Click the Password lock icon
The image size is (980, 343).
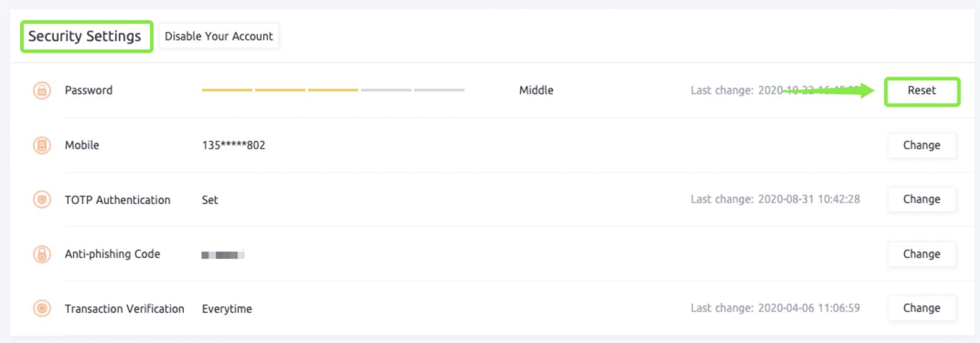(42, 91)
